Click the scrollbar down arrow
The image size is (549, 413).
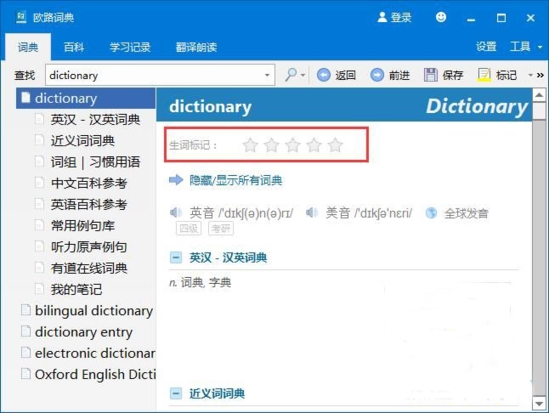pos(539,404)
